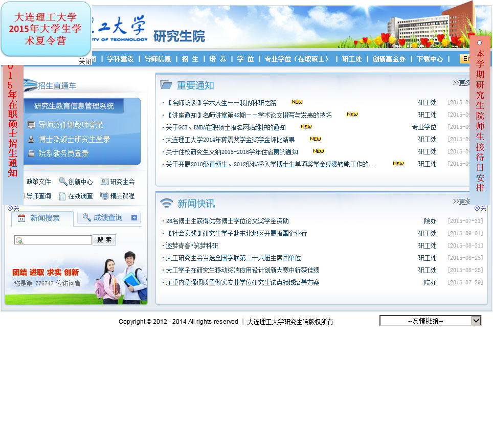
Task: Open notice 关于开展2010级直博生...转账工作
Action: click(271, 164)
